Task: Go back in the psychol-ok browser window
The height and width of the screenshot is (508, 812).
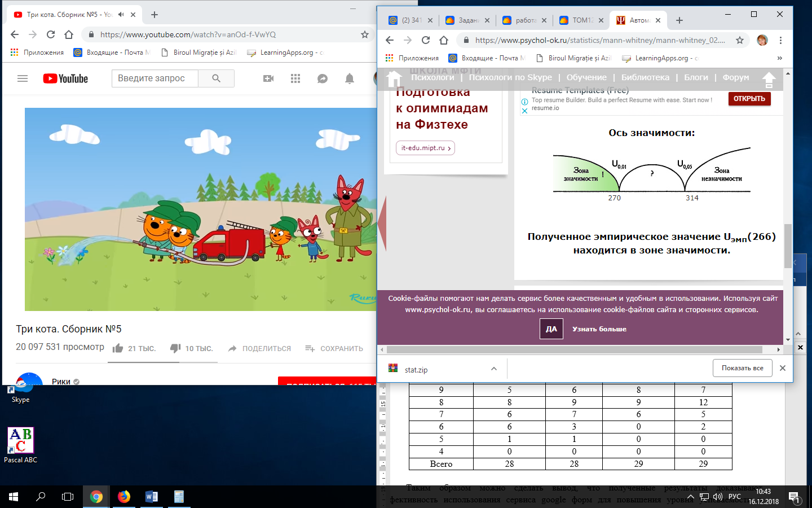Action: pos(390,40)
